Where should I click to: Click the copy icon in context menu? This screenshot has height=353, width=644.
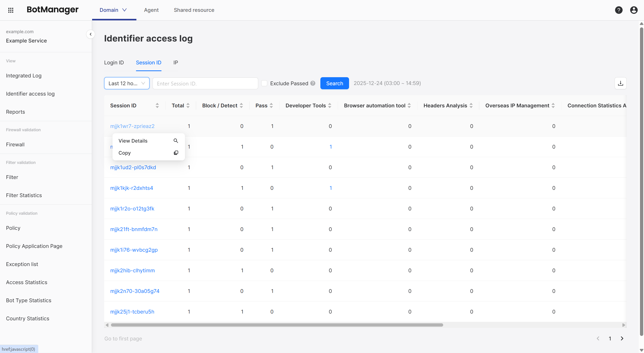point(176,153)
